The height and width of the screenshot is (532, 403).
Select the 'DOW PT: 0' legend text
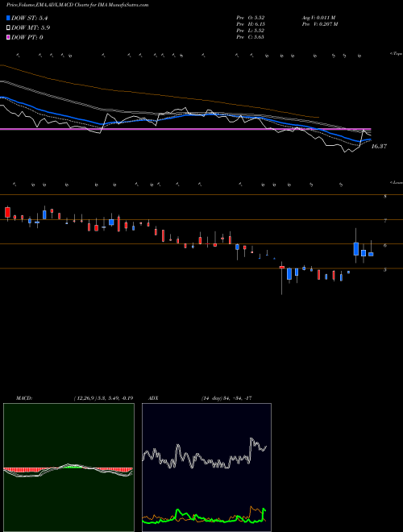[x=27, y=37]
